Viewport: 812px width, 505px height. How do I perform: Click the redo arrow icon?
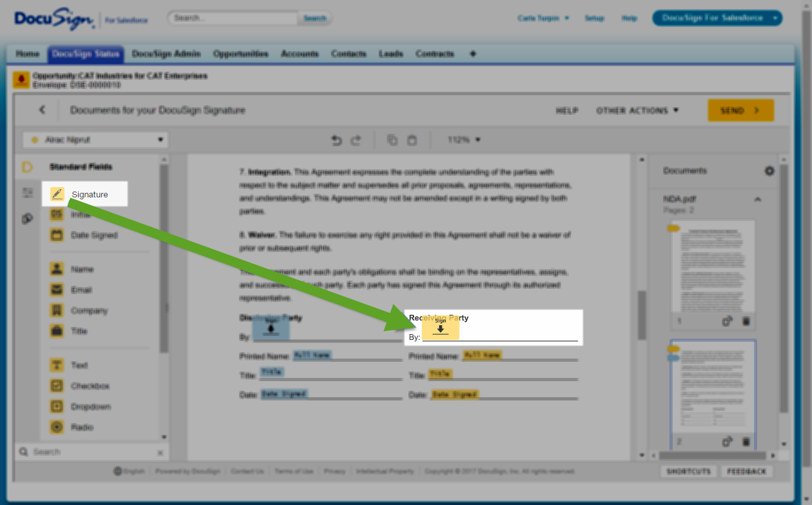coord(355,140)
